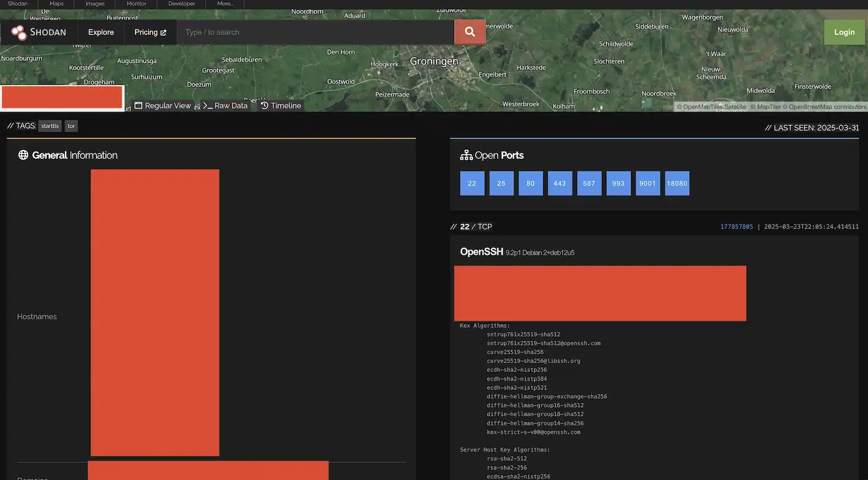Click the external-link icon next to Pricing
The width and height of the screenshot is (868, 480).
tap(163, 32)
